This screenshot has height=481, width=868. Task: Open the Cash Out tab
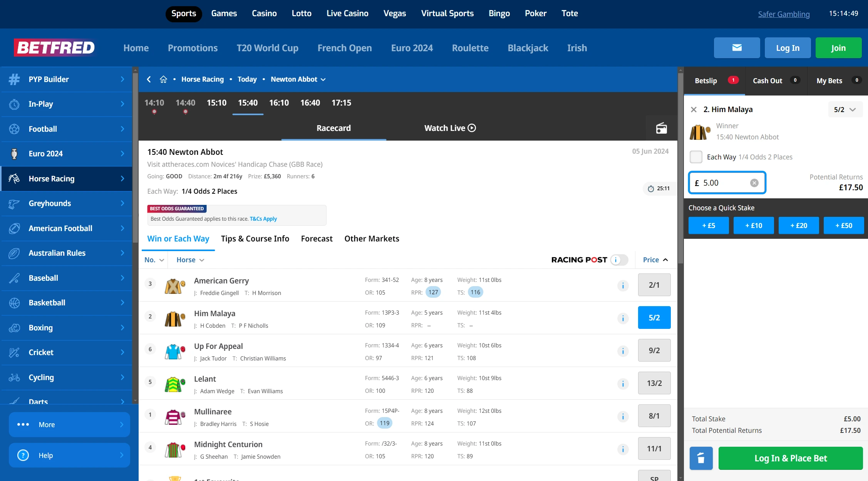pos(776,81)
